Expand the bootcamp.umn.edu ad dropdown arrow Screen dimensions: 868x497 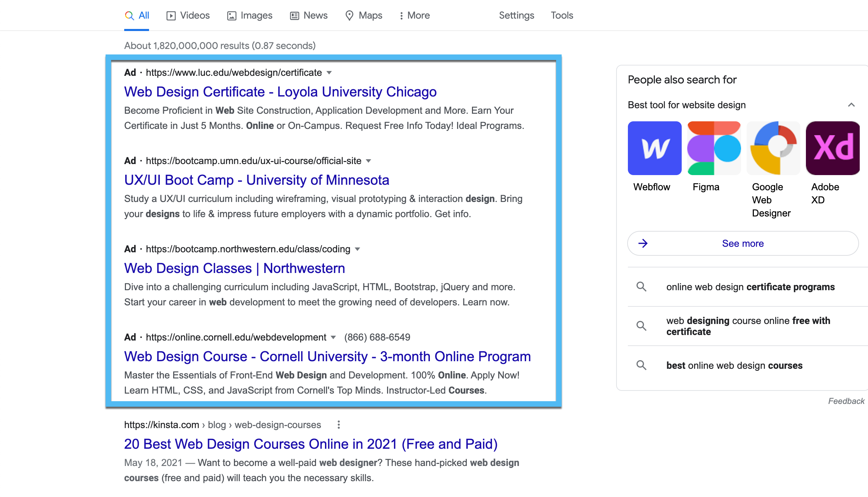(x=368, y=161)
